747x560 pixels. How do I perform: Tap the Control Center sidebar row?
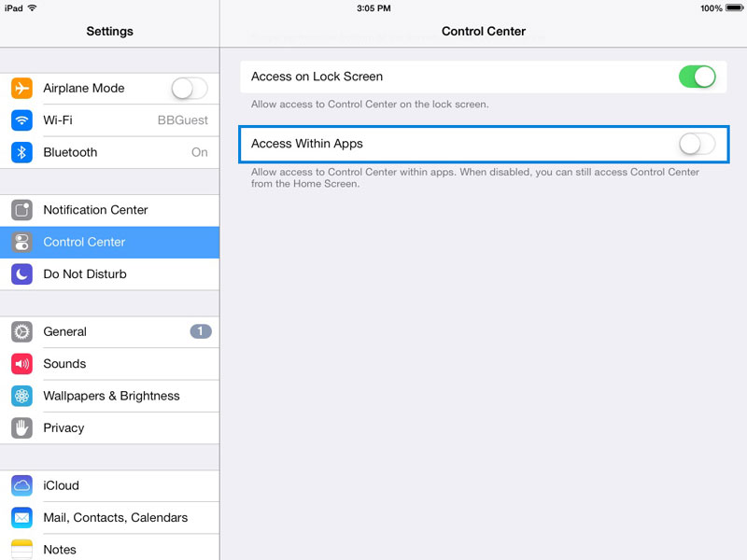(x=109, y=243)
